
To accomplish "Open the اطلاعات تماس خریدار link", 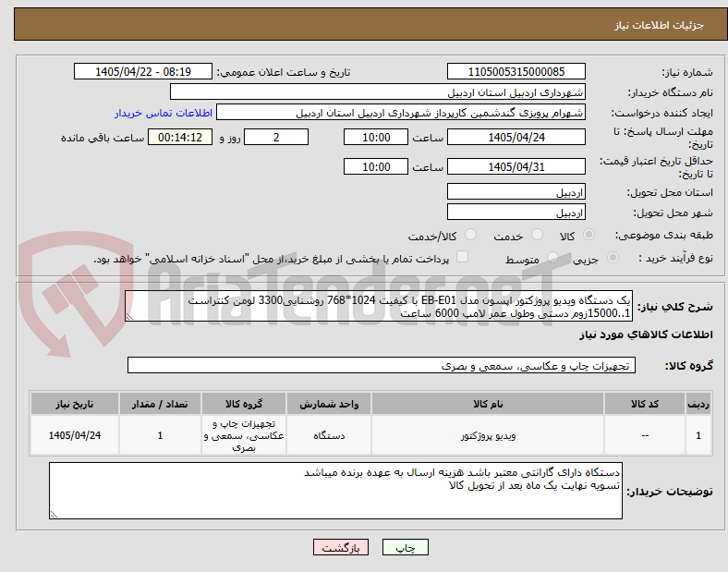I will (x=164, y=113).
